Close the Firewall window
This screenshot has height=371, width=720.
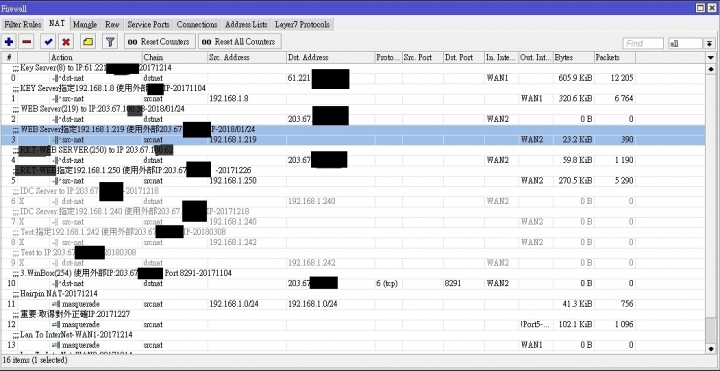712,8
